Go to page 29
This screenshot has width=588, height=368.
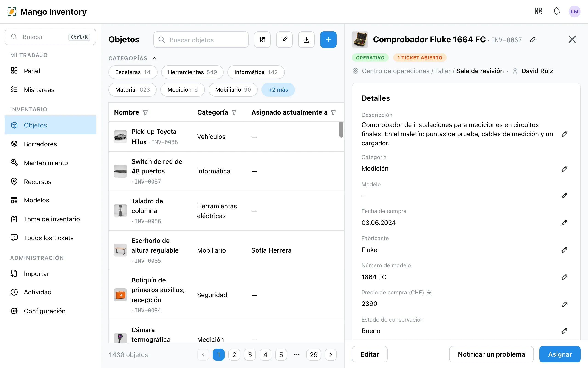pyautogui.click(x=314, y=355)
